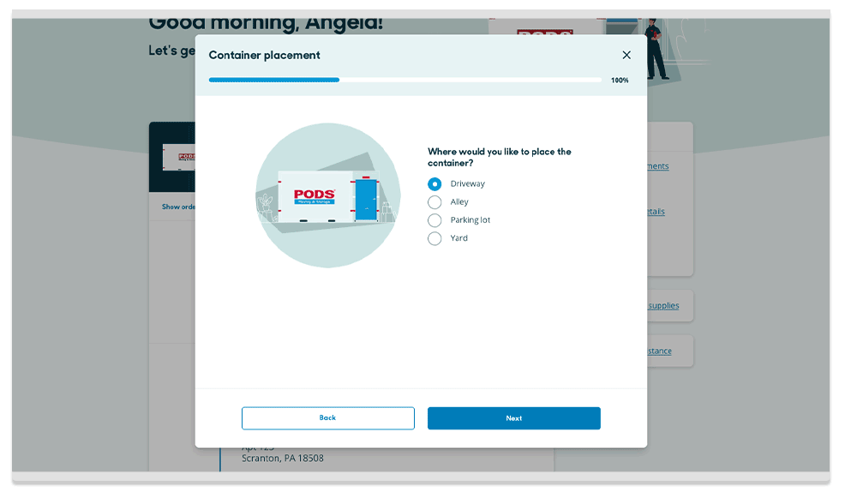The image size is (845, 504).
Task: Select Yard as the container location
Action: pyautogui.click(x=434, y=238)
